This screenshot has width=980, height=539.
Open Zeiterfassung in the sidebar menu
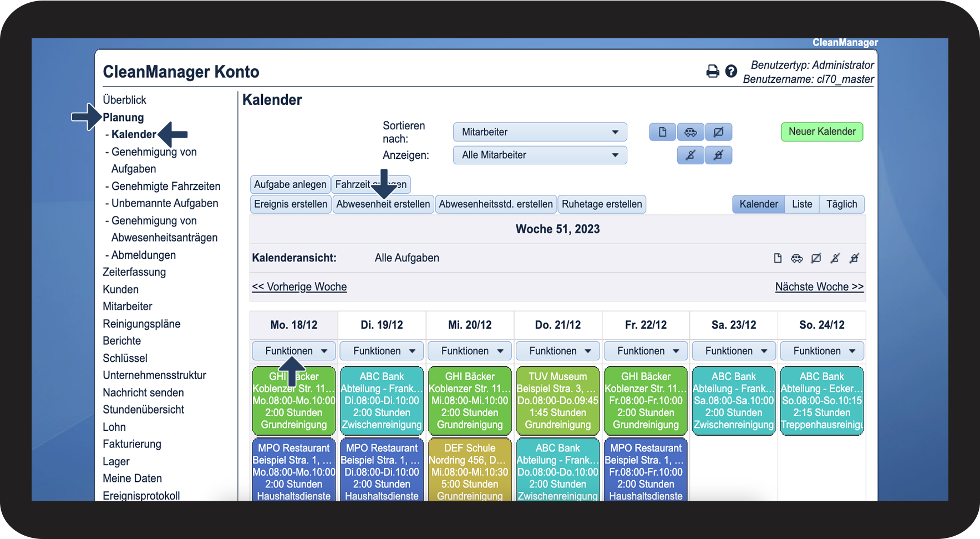click(134, 272)
